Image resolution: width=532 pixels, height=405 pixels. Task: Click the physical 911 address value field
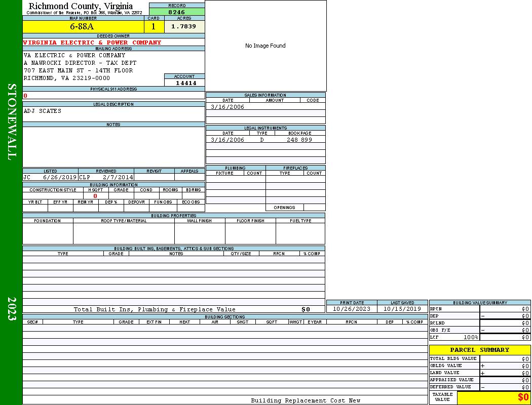[x=113, y=96]
